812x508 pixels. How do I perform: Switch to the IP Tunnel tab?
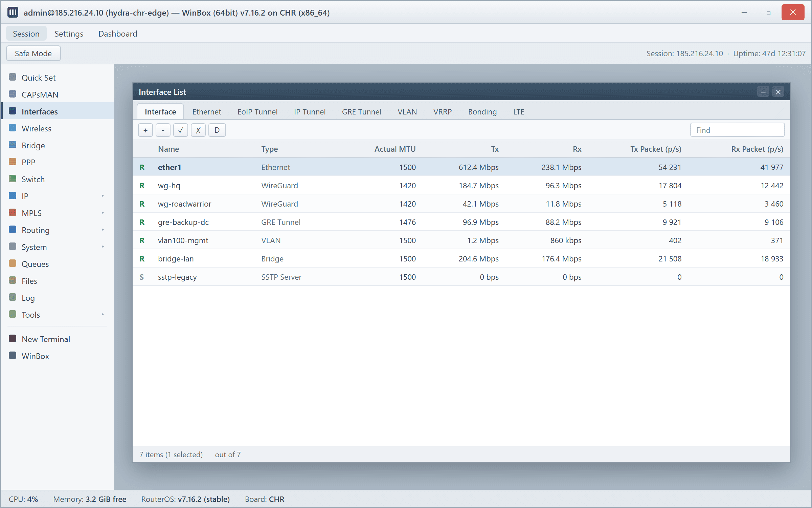click(x=310, y=112)
